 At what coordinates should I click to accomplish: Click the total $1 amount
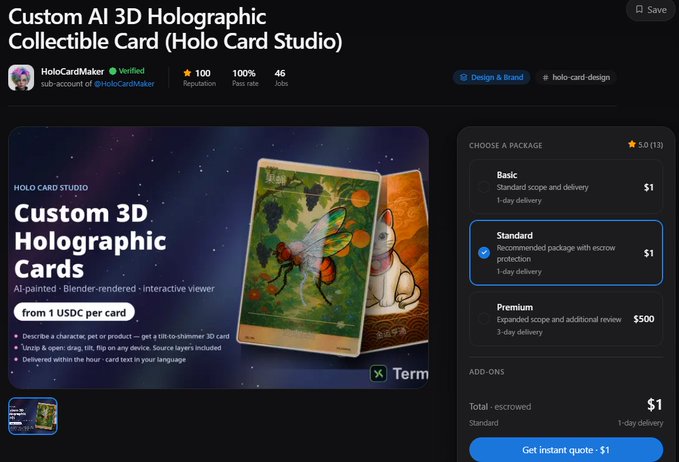tap(654, 405)
